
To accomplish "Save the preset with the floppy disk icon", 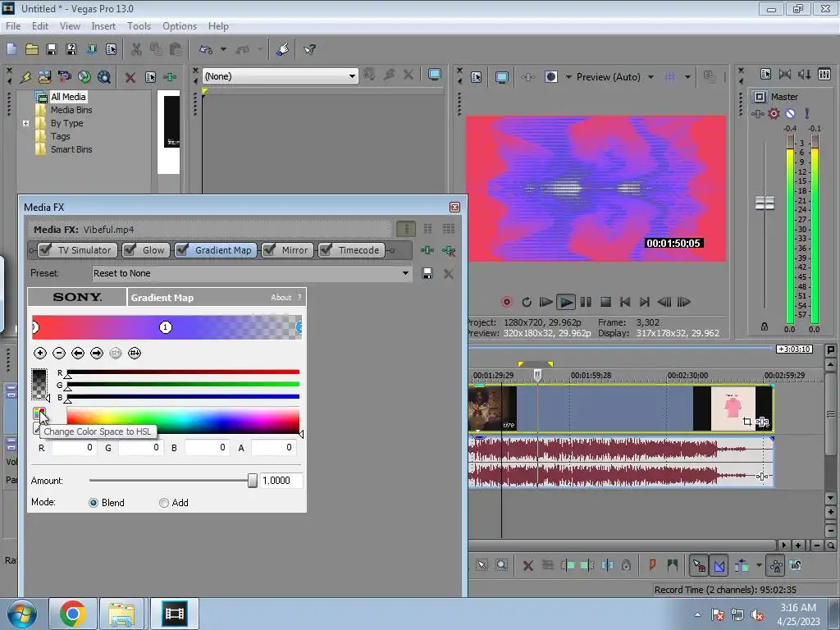I will tap(427, 274).
